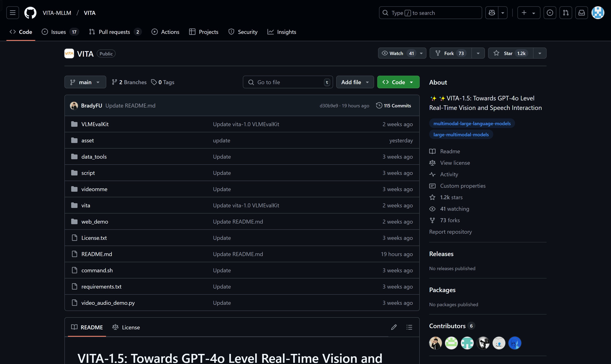
Task: Select the README tab below files
Action: click(x=87, y=327)
